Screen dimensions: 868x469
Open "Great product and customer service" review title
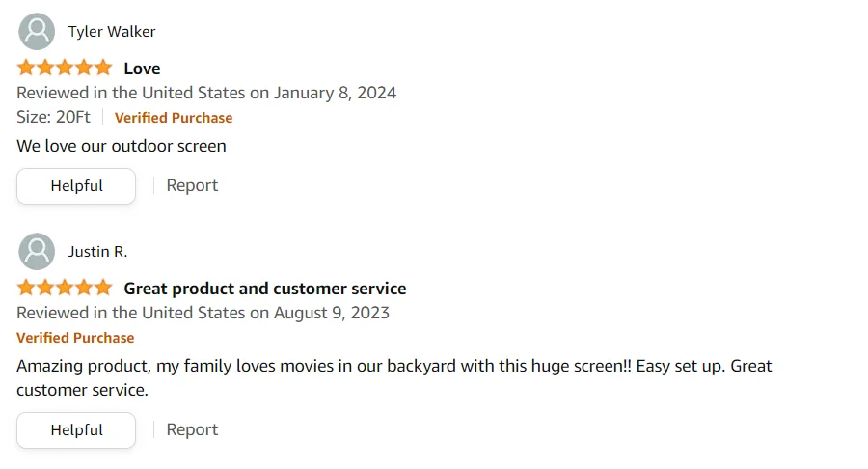pos(264,289)
